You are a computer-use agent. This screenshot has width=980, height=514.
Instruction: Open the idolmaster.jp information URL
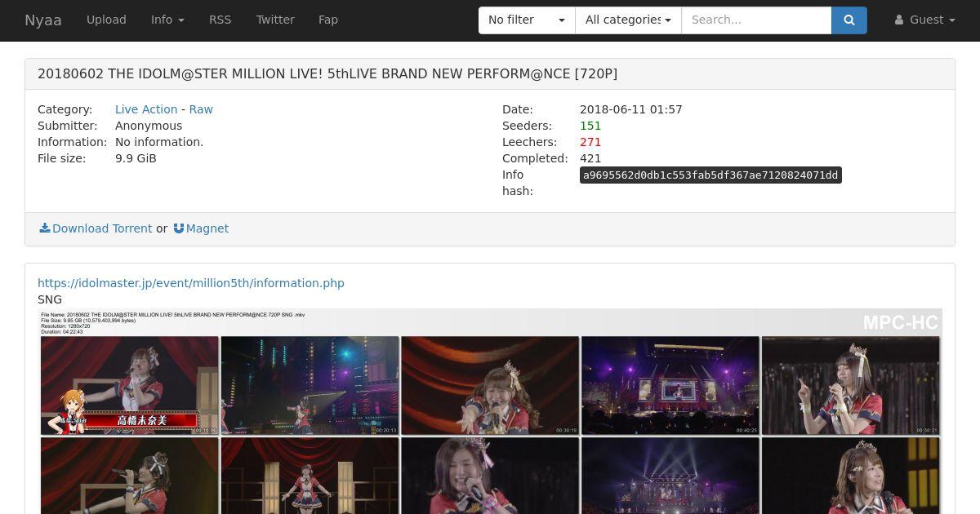pyautogui.click(x=191, y=283)
